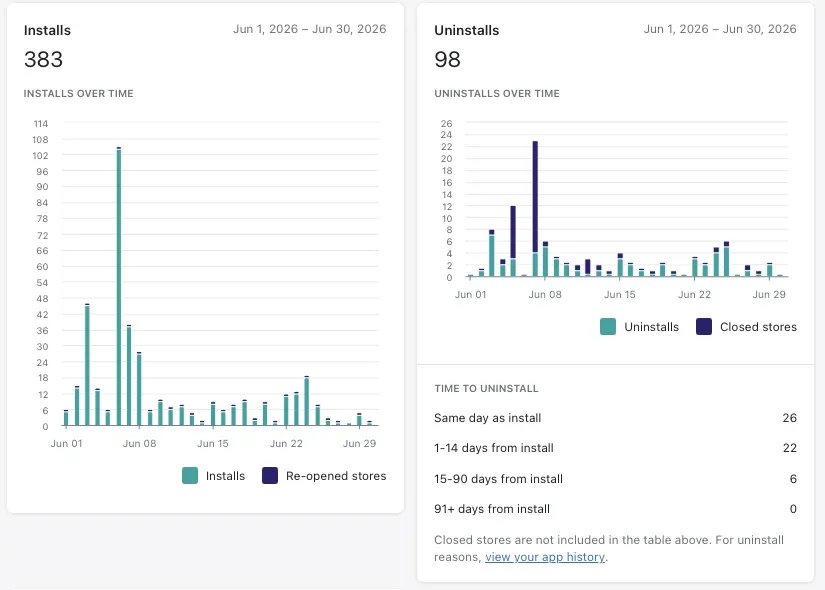Click the 'Same day as install' row label
The image size is (825, 590).
[x=487, y=418]
